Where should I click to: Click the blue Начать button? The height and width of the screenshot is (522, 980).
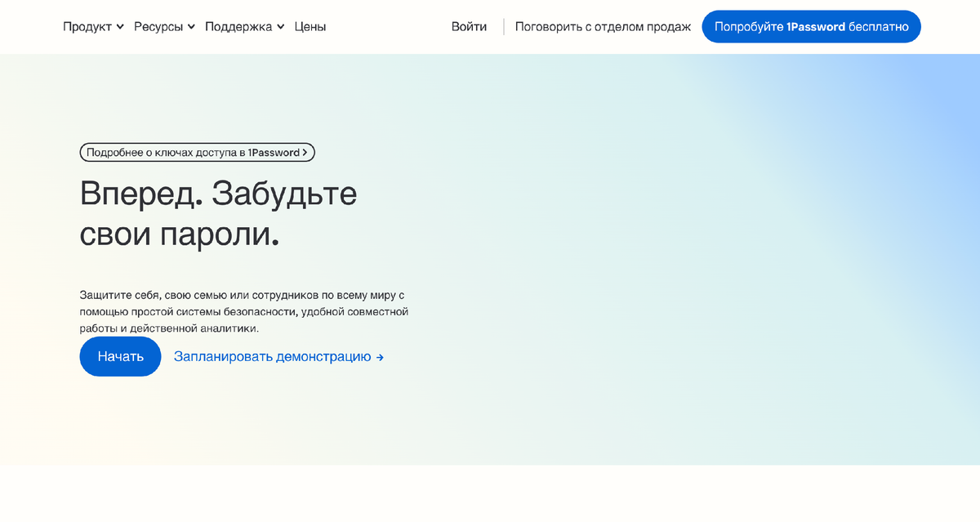(120, 356)
